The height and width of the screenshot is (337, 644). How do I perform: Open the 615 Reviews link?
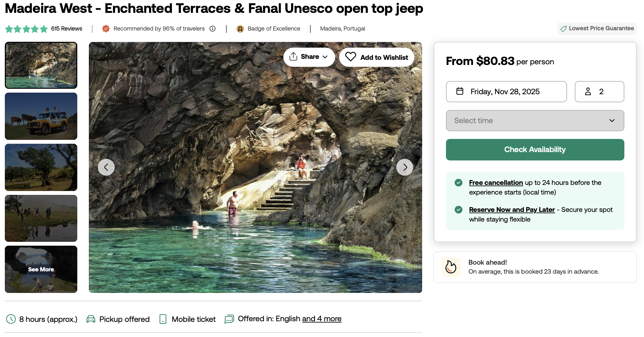point(67,29)
